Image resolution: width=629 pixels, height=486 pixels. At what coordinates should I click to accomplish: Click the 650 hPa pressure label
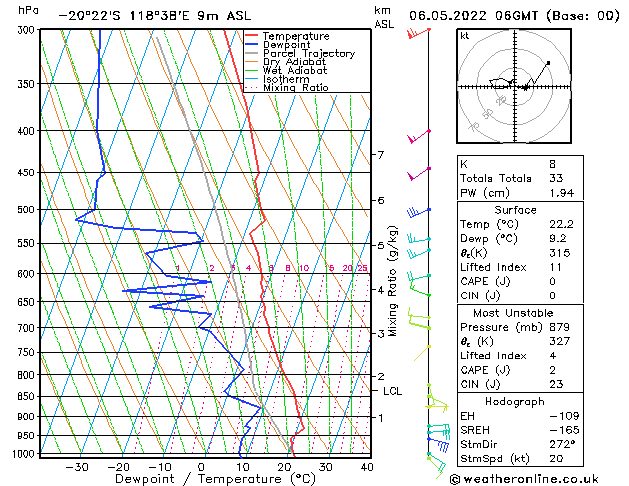pyautogui.click(x=29, y=302)
